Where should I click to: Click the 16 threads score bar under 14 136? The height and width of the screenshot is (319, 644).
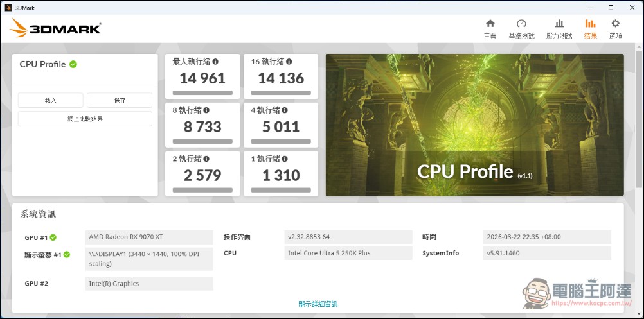point(281,92)
